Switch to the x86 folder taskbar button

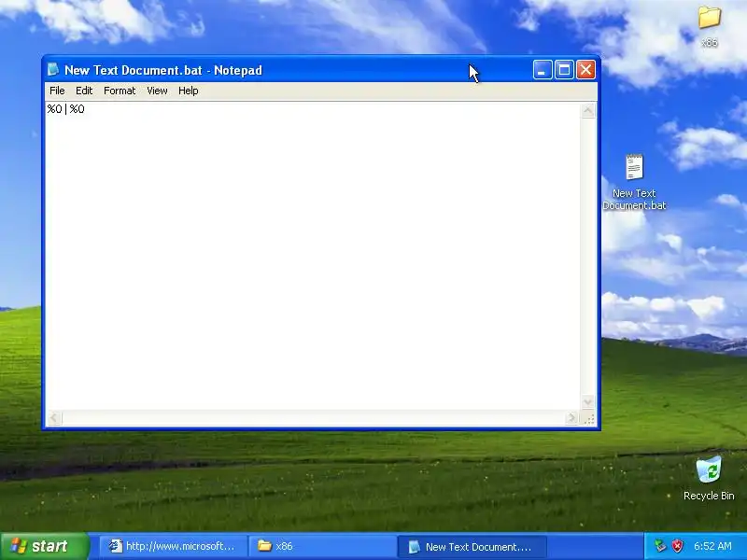coord(322,546)
